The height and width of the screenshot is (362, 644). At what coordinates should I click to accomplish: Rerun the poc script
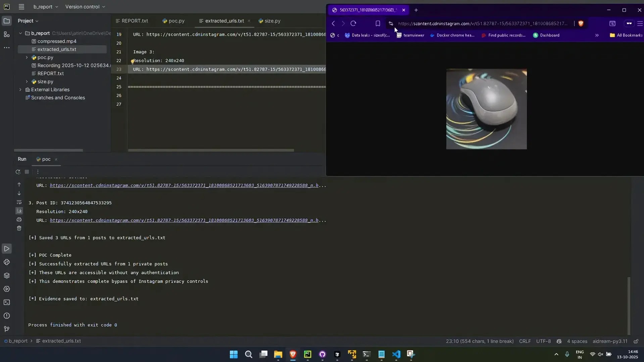pos(18,171)
